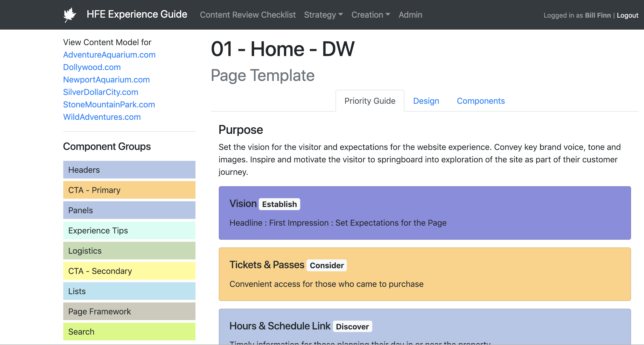The image size is (644, 345).
Task: Select the Headers component group
Action: click(x=129, y=170)
